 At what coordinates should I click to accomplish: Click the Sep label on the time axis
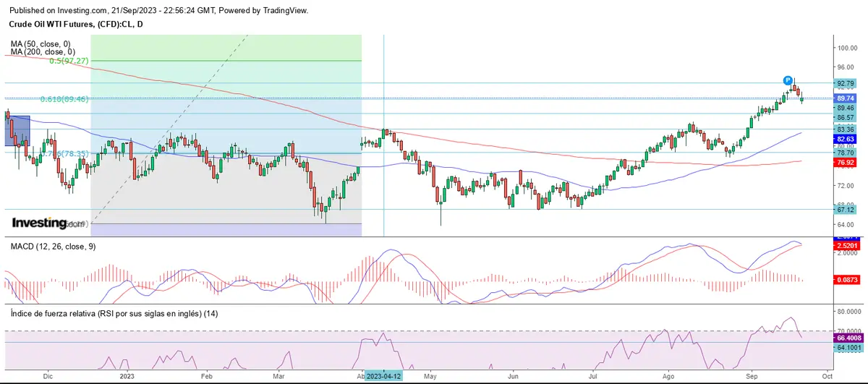pos(752,377)
